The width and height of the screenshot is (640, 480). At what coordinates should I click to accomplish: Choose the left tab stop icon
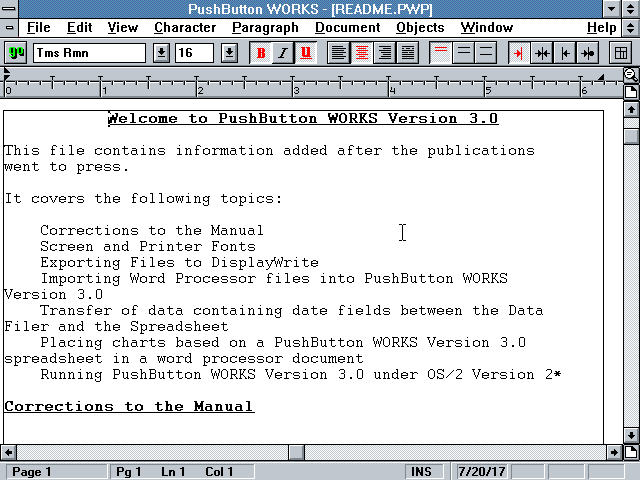(518, 53)
